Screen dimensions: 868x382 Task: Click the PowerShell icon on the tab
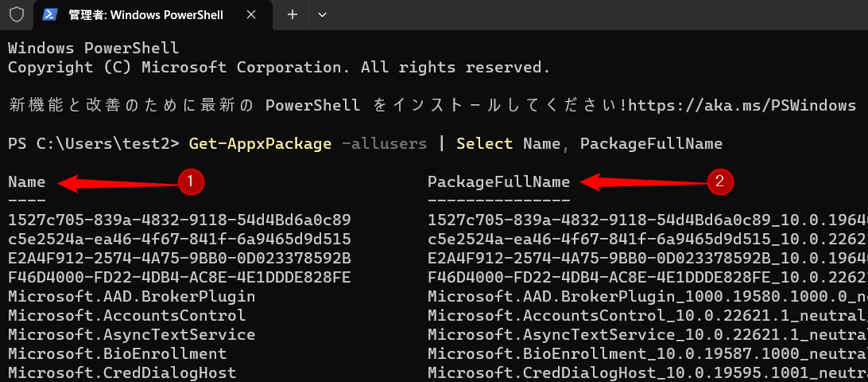coord(50,14)
